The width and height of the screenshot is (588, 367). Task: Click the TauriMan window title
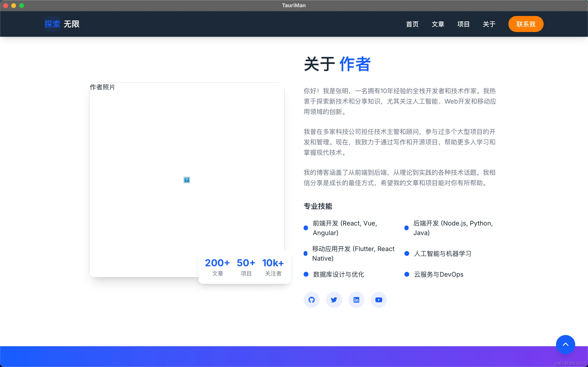pyautogui.click(x=294, y=5)
